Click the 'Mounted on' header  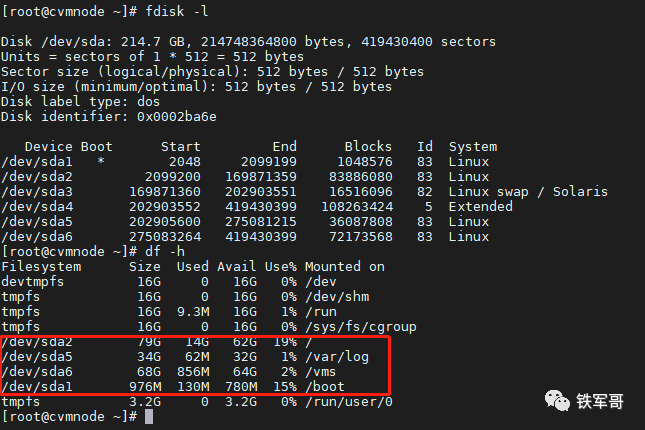[x=345, y=267]
